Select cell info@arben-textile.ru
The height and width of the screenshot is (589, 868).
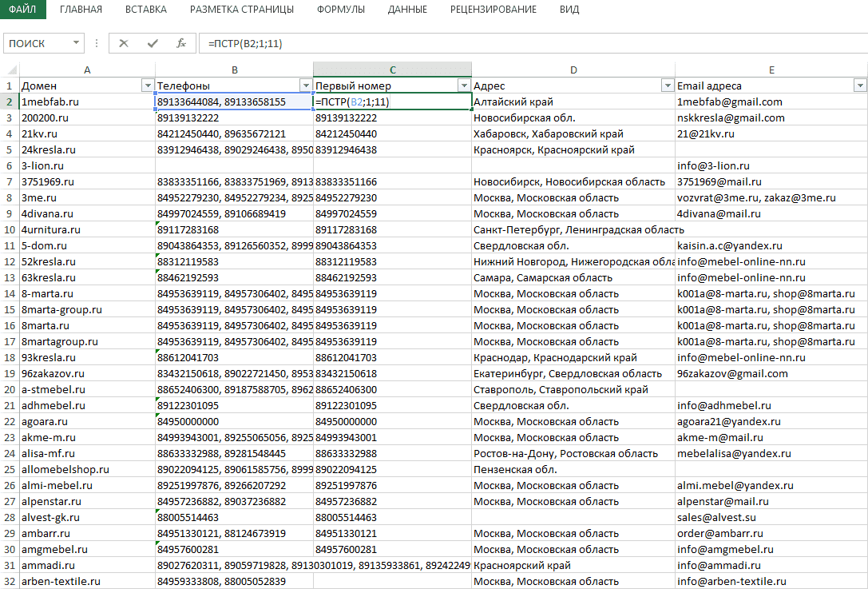(x=771, y=581)
